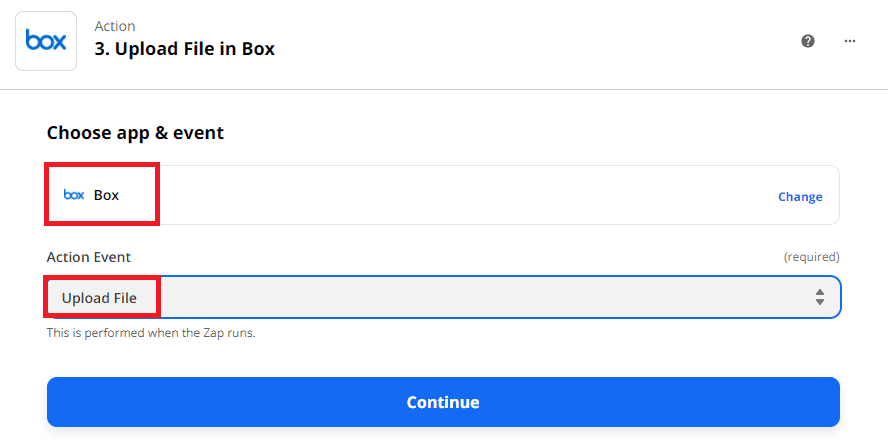Click the up arrow in Action Event selector

click(x=819, y=291)
